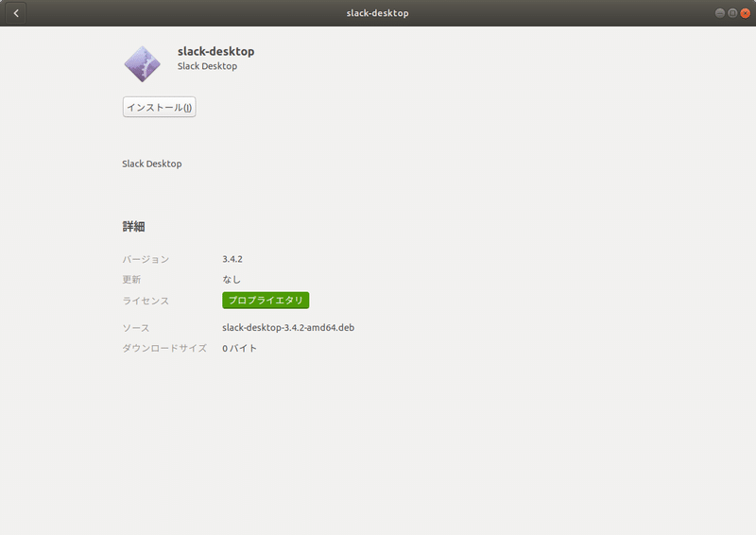Click the 詳細 section heading
The image size is (756, 535).
133,226
